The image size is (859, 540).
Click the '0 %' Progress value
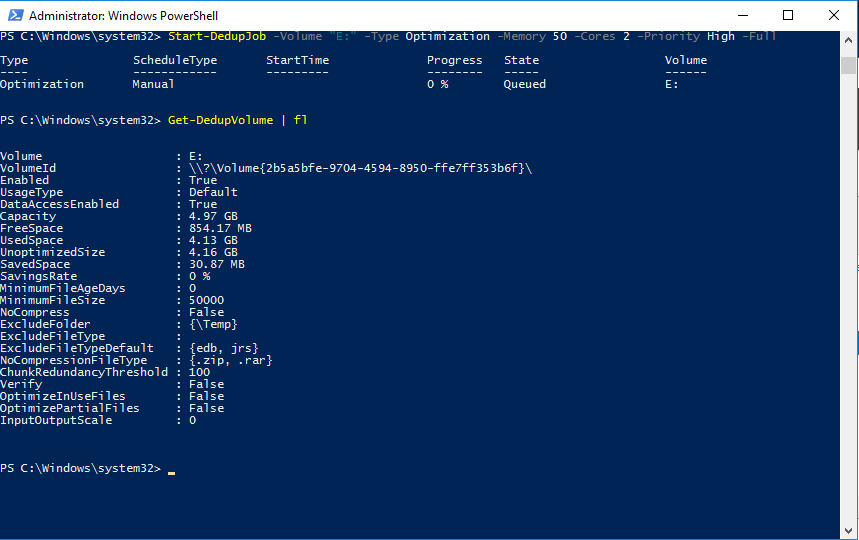point(437,84)
